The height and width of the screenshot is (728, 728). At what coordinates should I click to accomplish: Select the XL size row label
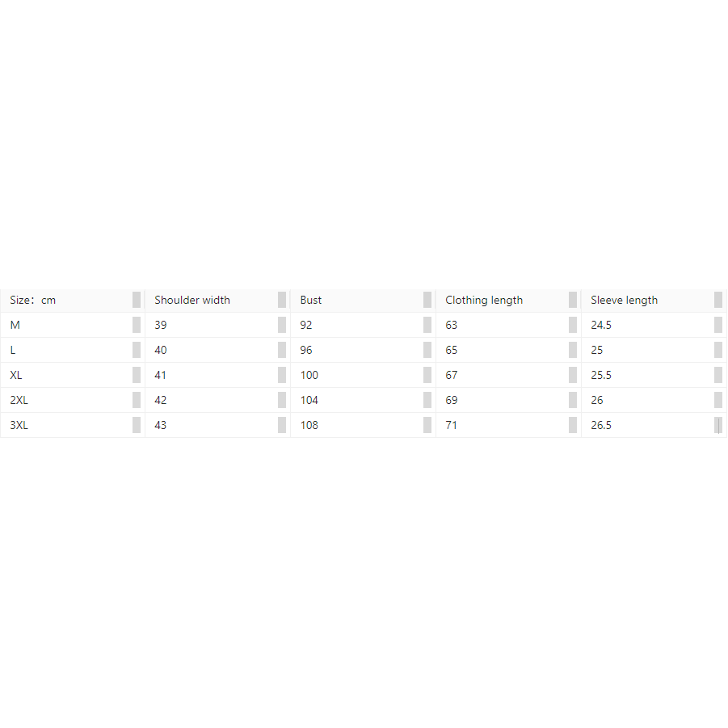click(16, 375)
